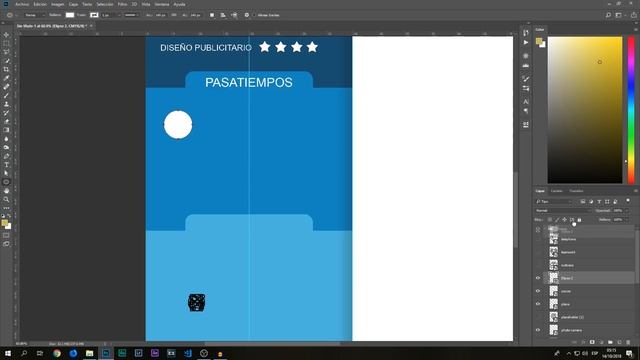Toggle visibility of the photo-camera layer

pyautogui.click(x=538, y=330)
